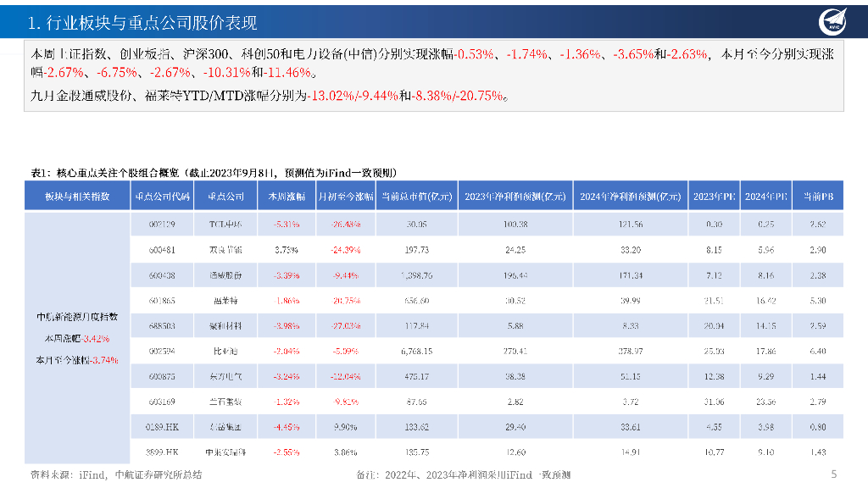
Task: Click the month-to-date value -27.03%
Action: pos(346,326)
